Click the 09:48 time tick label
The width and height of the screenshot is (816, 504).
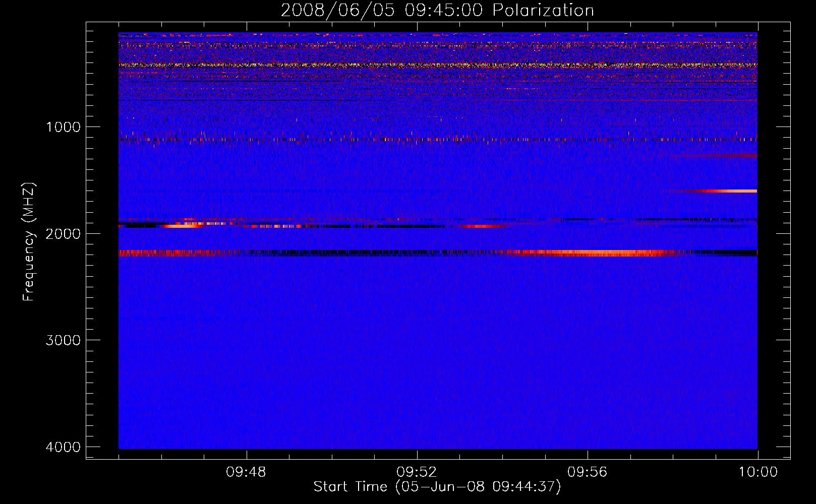point(246,472)
